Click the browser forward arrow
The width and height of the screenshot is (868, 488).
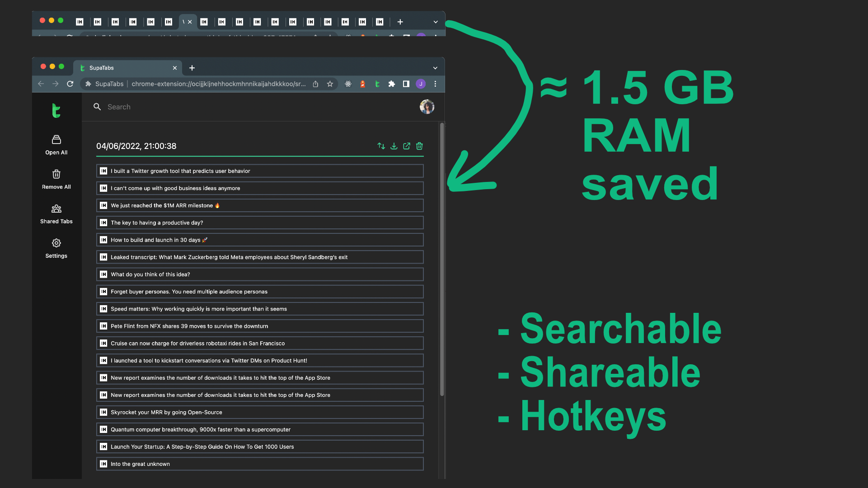coord(55,84)
